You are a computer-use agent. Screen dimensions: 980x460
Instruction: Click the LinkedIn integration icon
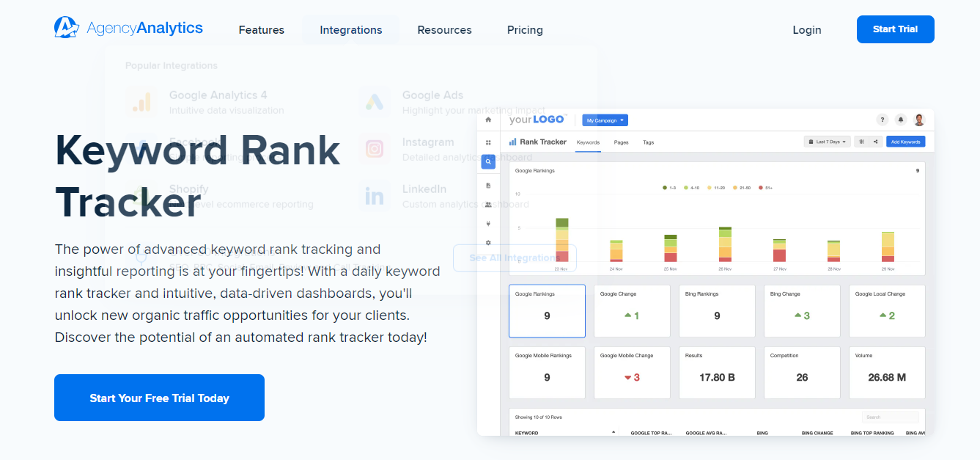(375, 196)
